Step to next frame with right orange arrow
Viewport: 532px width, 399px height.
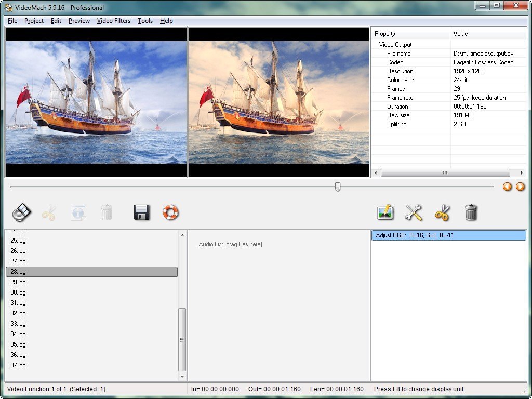520,187
